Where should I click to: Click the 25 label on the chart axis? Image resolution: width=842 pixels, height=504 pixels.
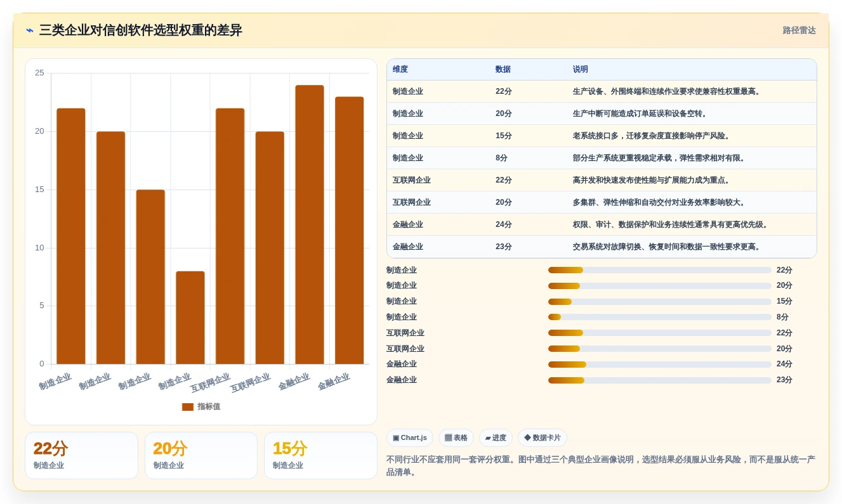click(x=39, y=73)
